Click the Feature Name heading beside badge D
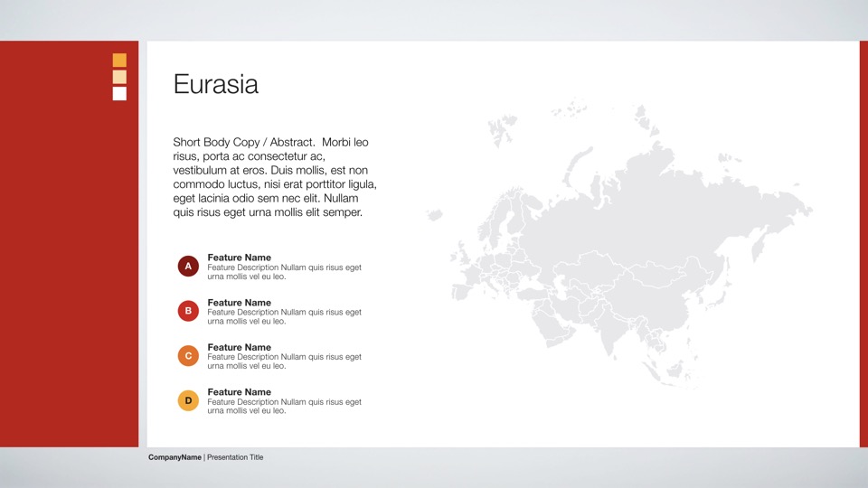Image resolution: width=868 pixels, height=488 pixels. pyautogui.click(x=239, y=392)
